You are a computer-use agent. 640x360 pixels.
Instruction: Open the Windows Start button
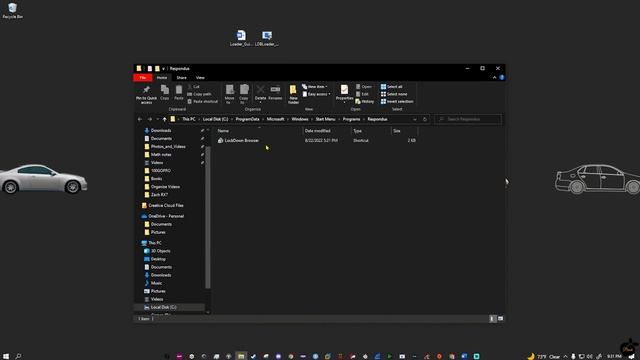[6, 356]
